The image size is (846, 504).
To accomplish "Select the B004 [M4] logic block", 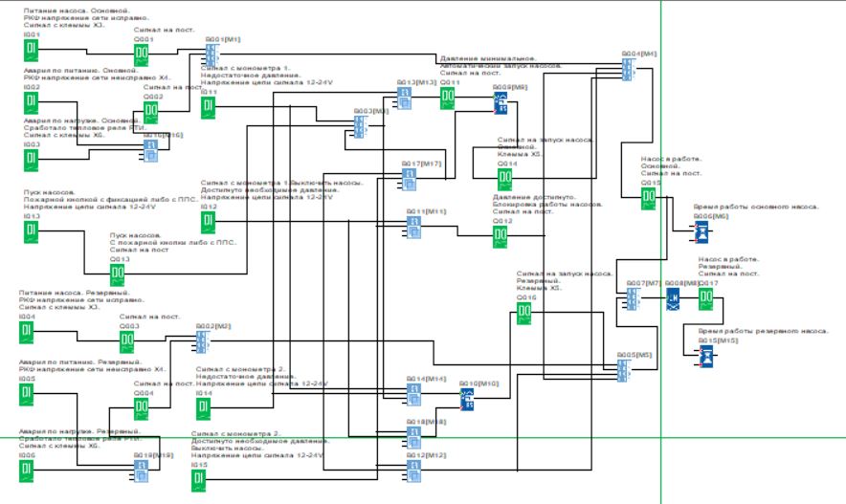I will click(628, 70).
